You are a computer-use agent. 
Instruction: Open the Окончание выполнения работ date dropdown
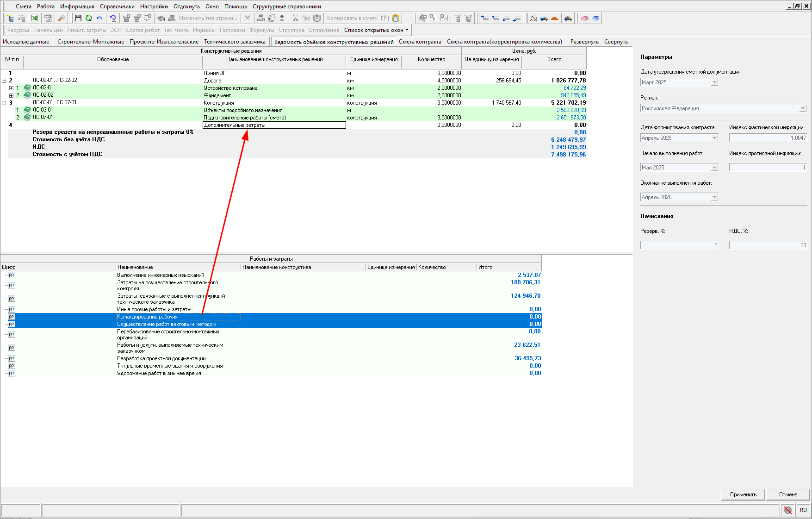714,197
